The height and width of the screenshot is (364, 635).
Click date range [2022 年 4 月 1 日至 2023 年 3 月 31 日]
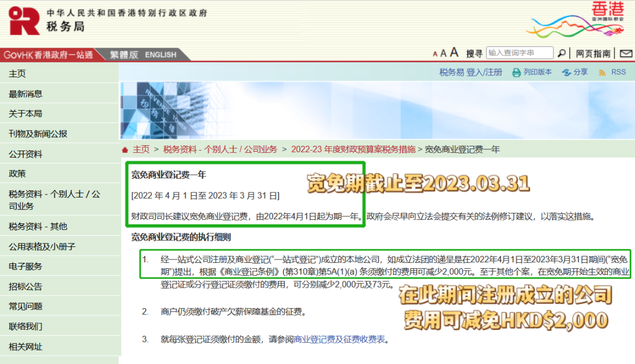pyautogui.click(x=205, y=196)
